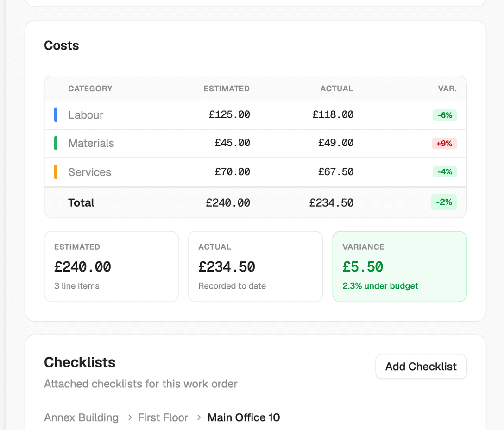Click the VAR. column header
504x430 pixels.
447,89
